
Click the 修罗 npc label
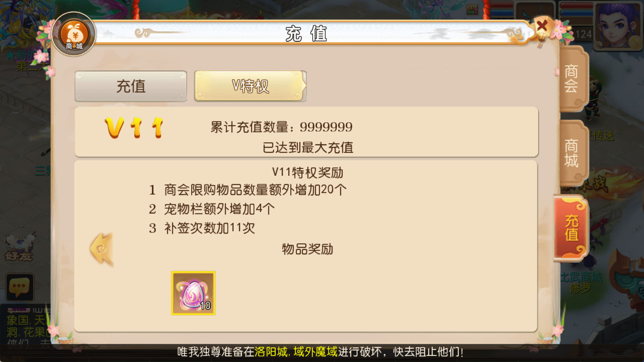(x=580, y=288)
